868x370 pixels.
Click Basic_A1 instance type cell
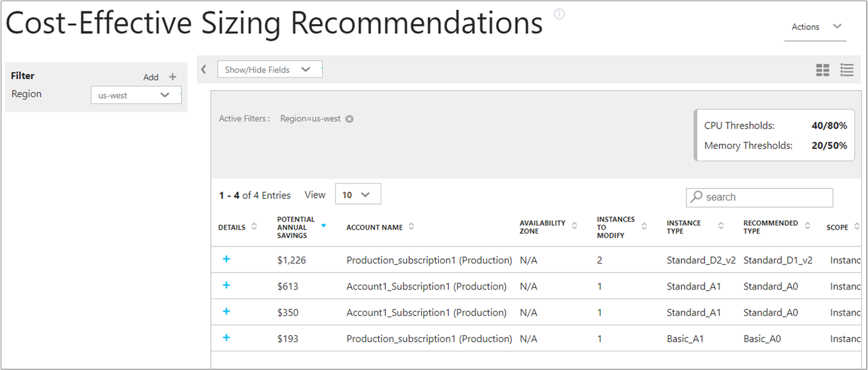point(685,339)
